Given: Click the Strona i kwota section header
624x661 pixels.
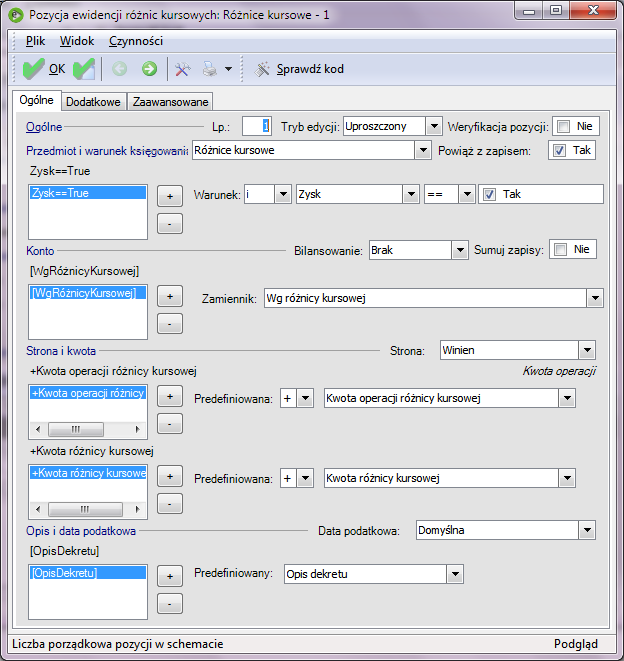Looking at the screenshot, I should pos(61,350).
